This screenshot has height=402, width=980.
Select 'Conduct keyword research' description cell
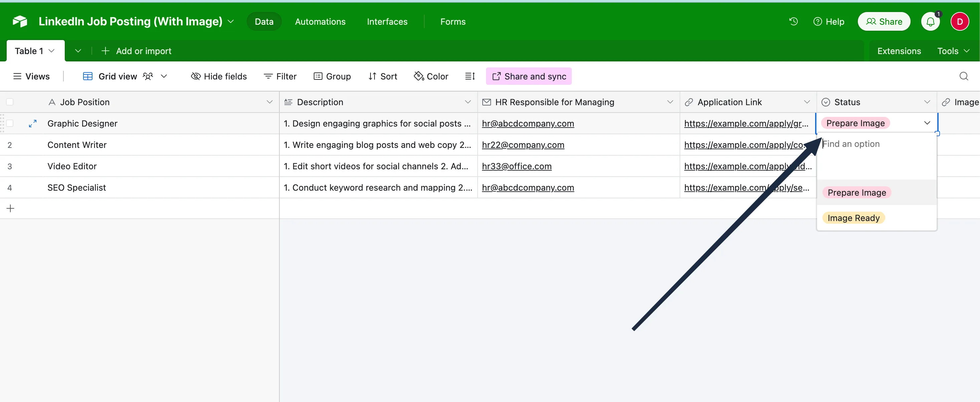[x=378, y=187]
